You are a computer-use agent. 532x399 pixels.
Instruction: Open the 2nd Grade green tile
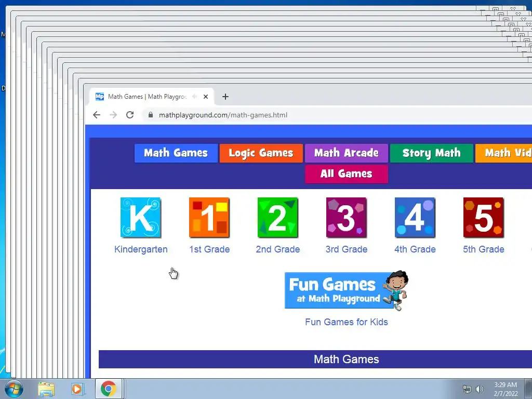pyautogui.click(x=277, y=218)
